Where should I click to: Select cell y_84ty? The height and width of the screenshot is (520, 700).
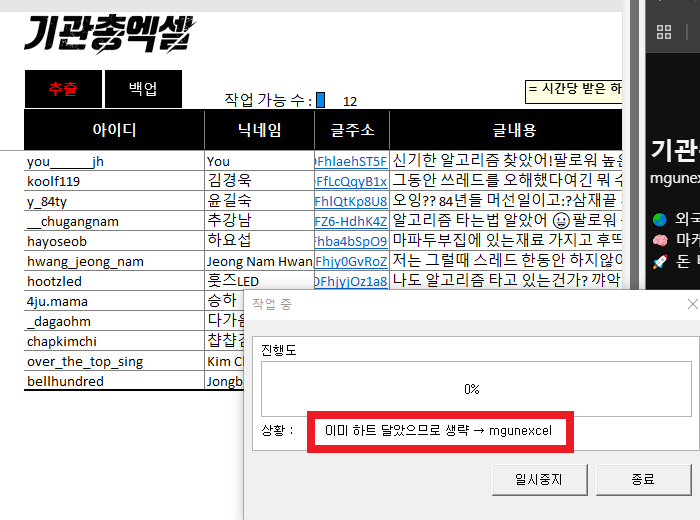(114, 201)
